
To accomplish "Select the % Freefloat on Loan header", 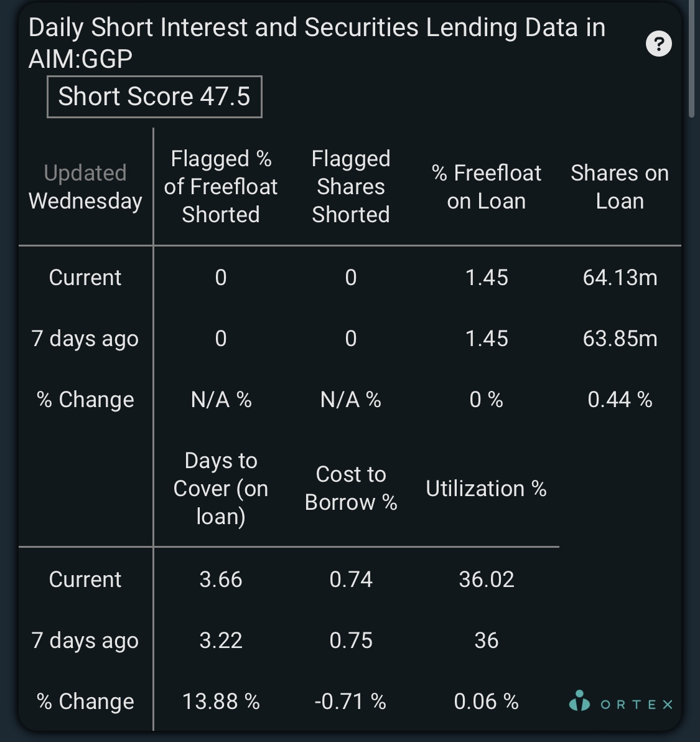I will (487, 187).
